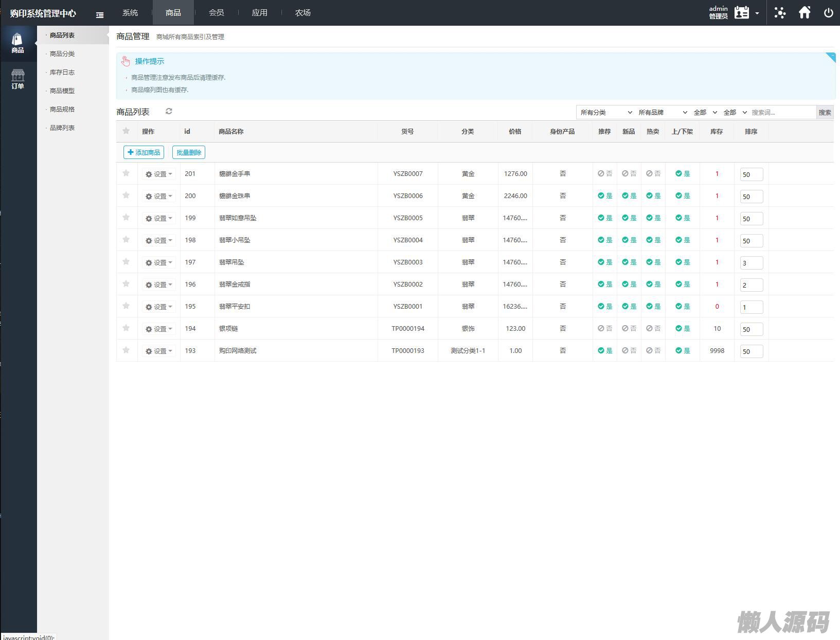840x640 pixels.
Task: Open the 订单 sidebar shop icon
Action: (x=18, y=79)
